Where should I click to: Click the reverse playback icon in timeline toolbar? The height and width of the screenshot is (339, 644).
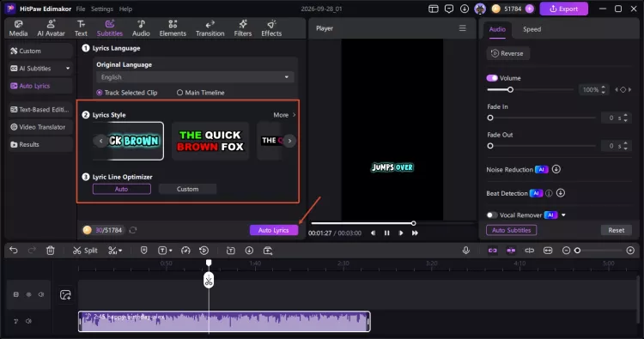[x=204, y=251]
